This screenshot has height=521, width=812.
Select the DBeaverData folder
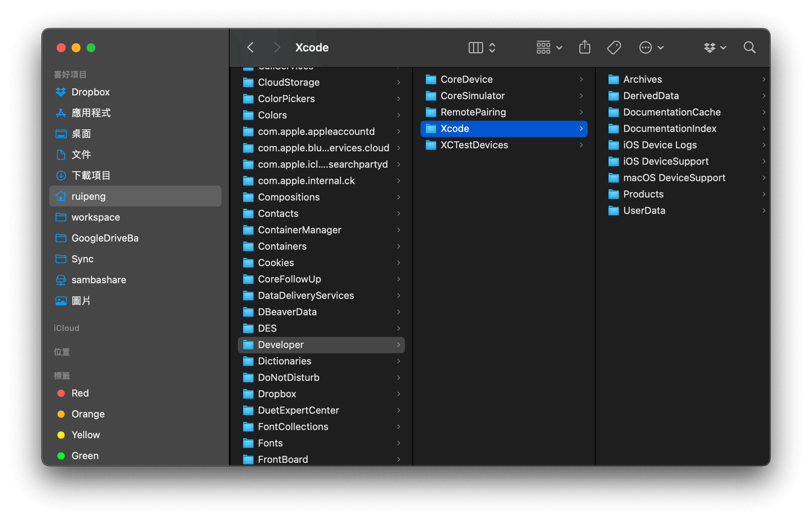click(321, 312)
